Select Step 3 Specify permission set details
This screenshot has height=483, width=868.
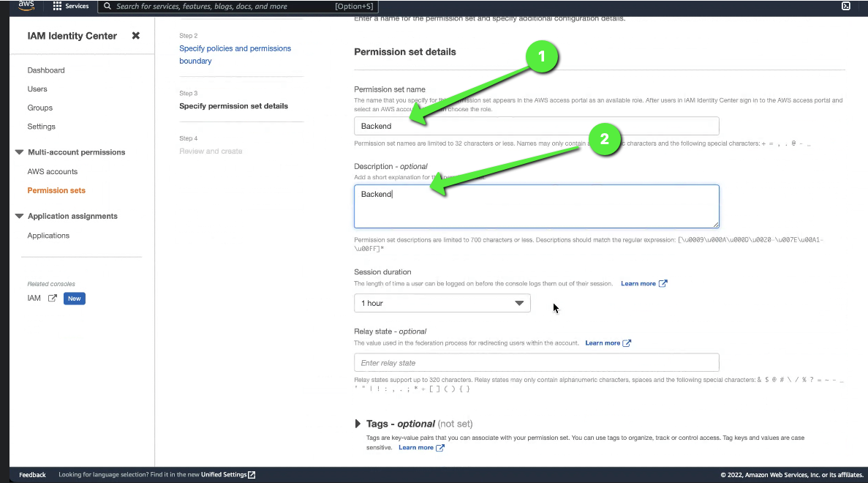coord(233,106)
